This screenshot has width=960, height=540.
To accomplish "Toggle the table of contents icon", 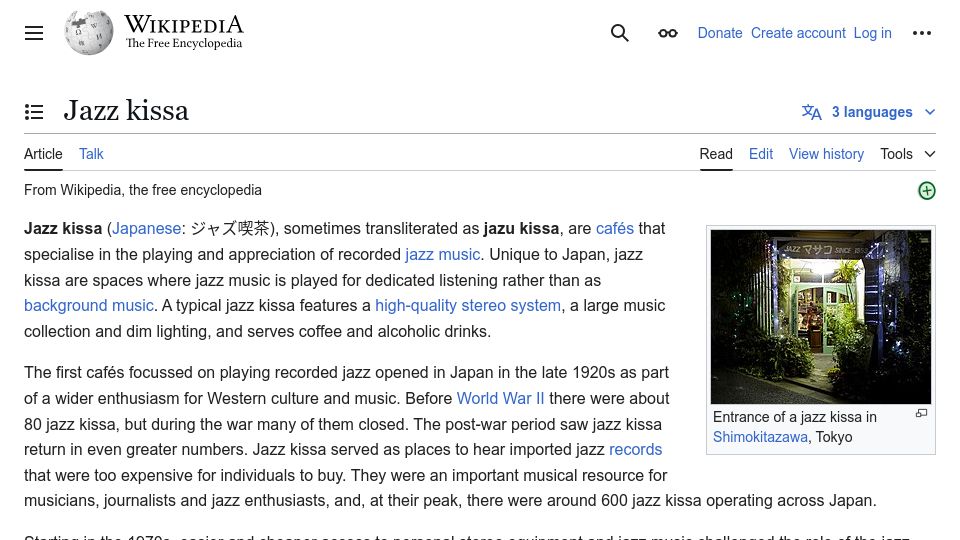I will coord(34,112).
